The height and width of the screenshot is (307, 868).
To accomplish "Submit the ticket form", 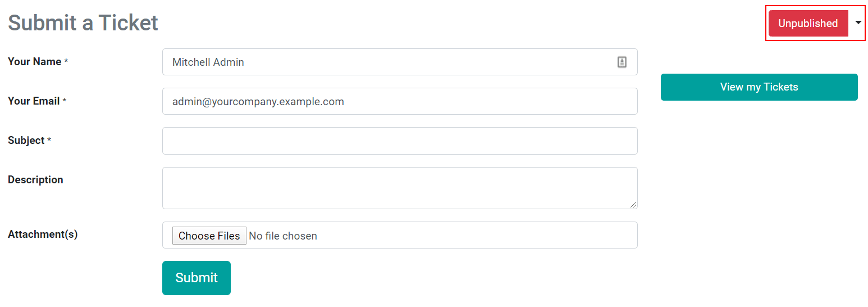I will (196, 278).
